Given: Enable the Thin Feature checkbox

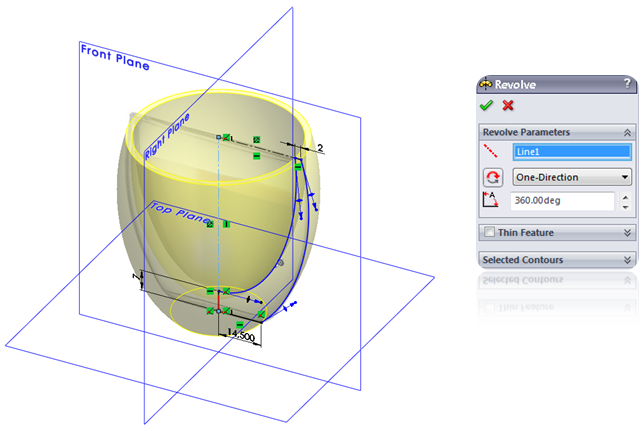Looking at the screenshot, I should [x=489, y=232].
